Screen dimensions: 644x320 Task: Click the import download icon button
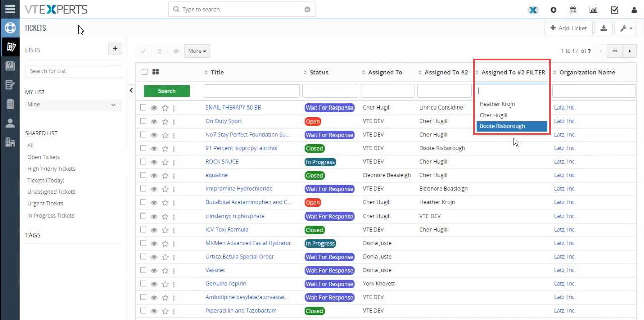click(x=603, y=28)
